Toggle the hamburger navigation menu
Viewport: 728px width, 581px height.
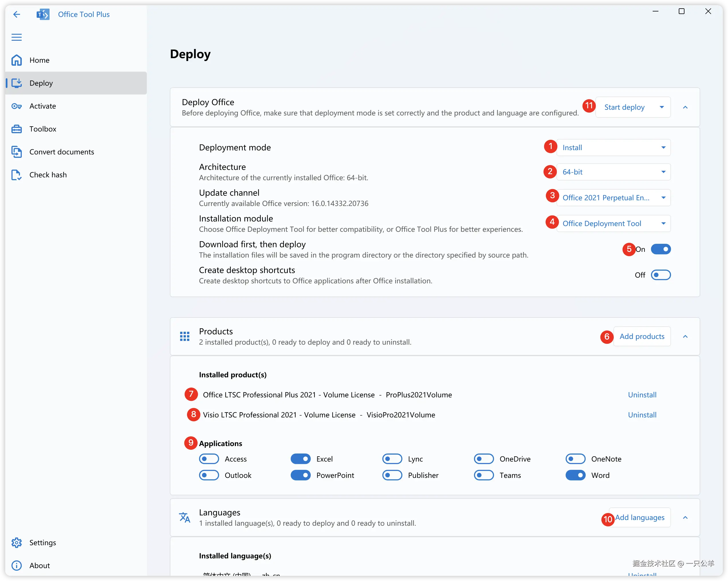[17, 37]
